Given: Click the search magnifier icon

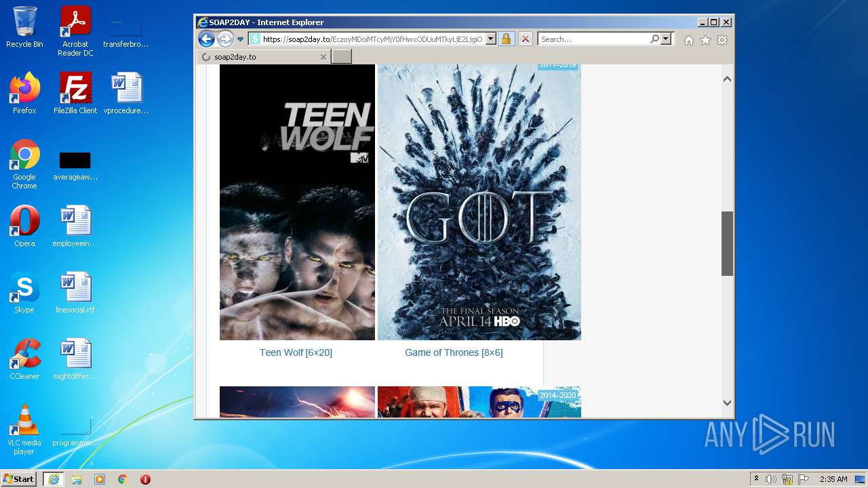Looking at the screenshot, I should 654,39.
